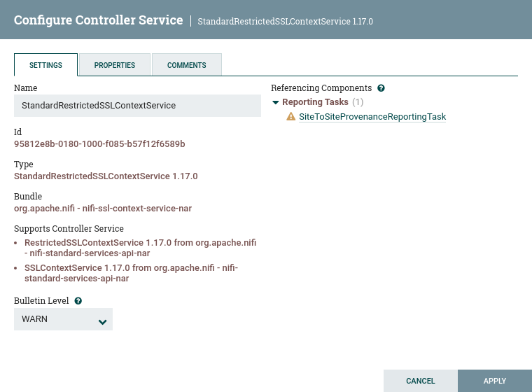The image size is (532, 392).
Task: Click the RestrictedSSLContextService 1.17.0 list entry
Action: click(x=140, y=248)
